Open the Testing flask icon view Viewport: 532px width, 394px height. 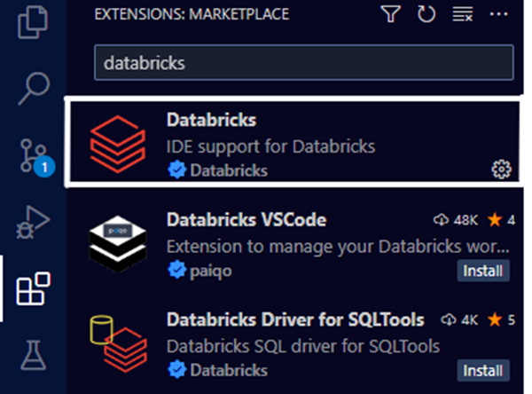(x=34, y=355)
